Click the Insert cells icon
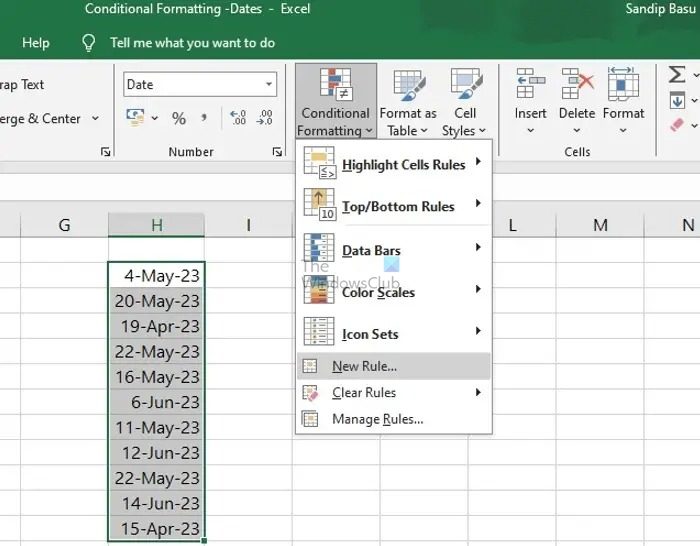 pos(530,83)
